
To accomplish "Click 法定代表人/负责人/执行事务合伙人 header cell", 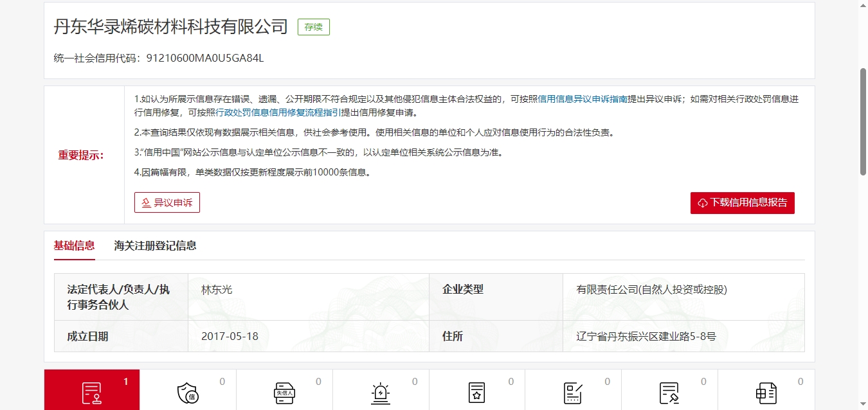I will tap(121, 297).
